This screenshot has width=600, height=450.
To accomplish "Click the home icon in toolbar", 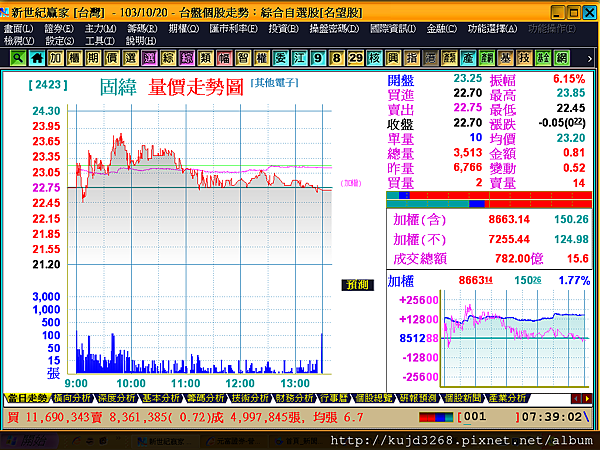I will point(37,58).
